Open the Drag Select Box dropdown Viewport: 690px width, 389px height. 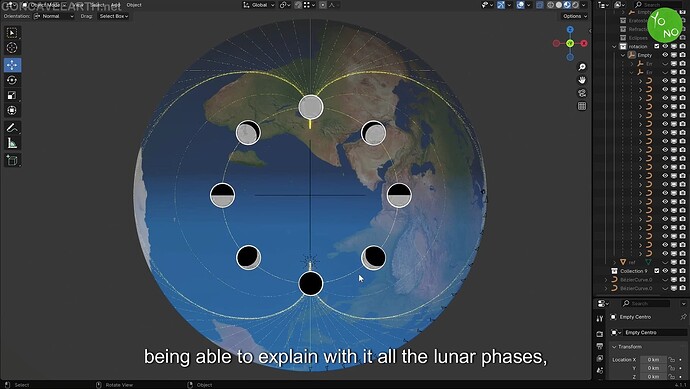tap(114, 16)
